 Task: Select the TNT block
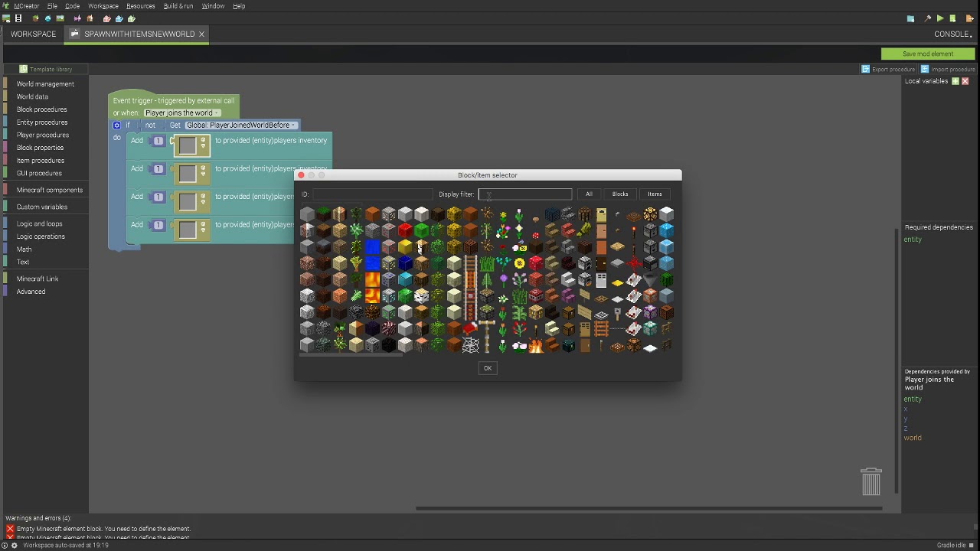[x=536, y=295]
